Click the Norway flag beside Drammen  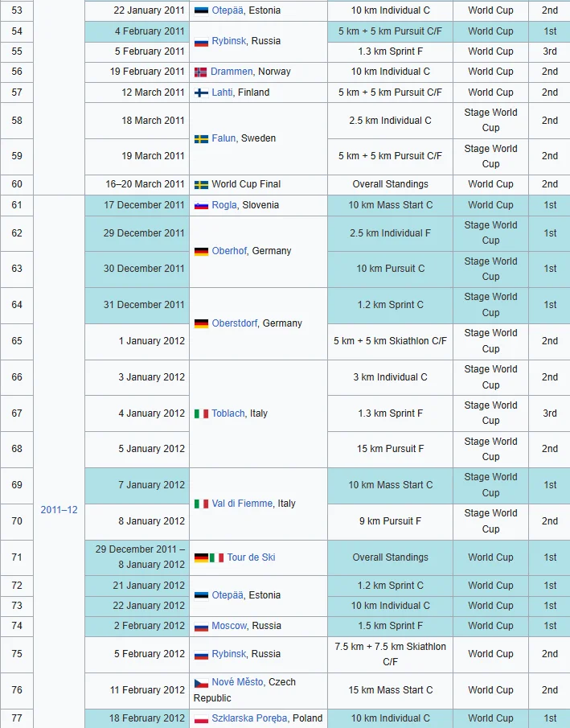click(x=200, y=72)
